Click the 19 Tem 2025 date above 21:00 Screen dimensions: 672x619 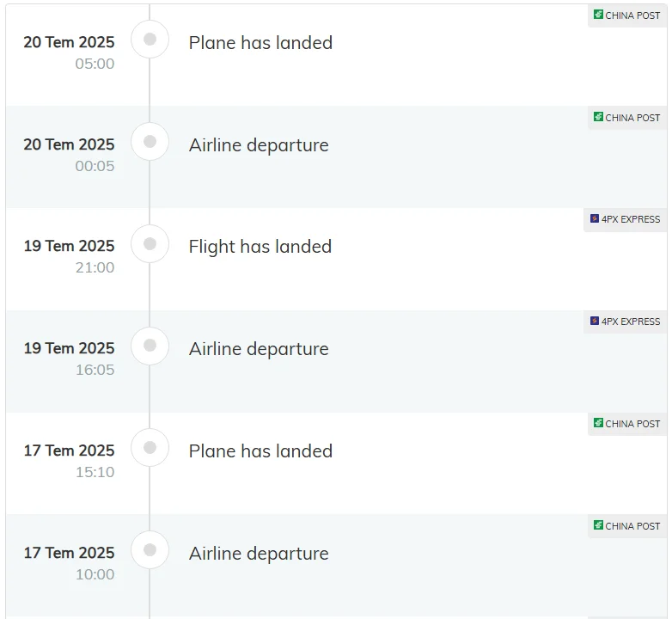[x=69, y=246]
